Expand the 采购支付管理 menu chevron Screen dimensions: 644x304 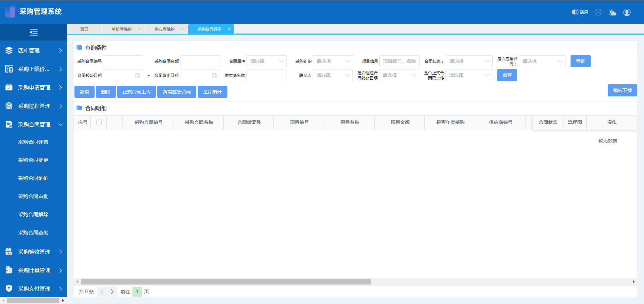click(x=61, y=289)
